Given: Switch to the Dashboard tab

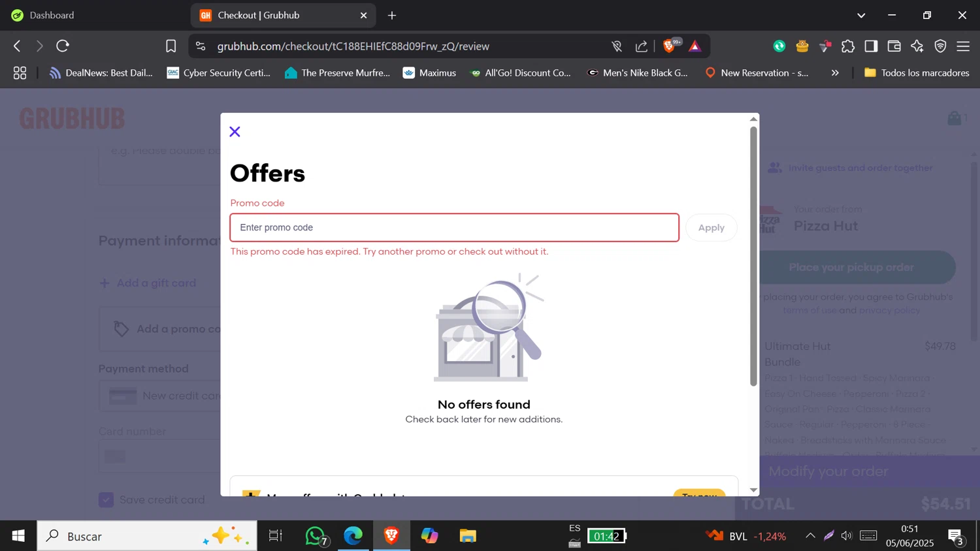Looking at the screenshot, I should coord(95,15).
